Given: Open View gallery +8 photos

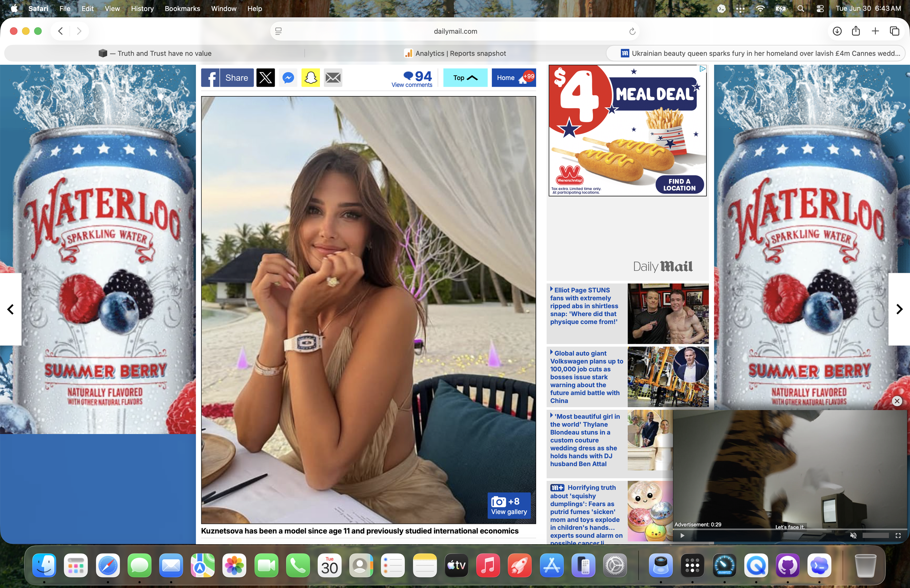Looking at the screenshot, I should (x=509, y=506).
